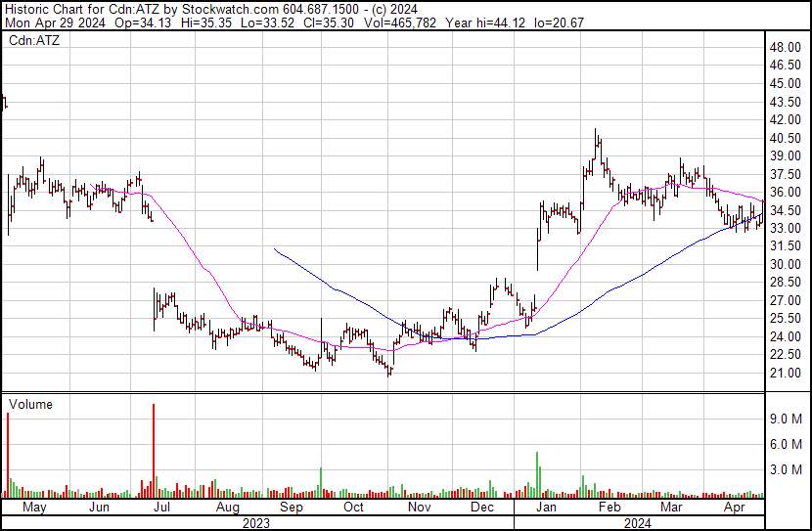
Task: Click the Jun month label
Action: (99, 508)
